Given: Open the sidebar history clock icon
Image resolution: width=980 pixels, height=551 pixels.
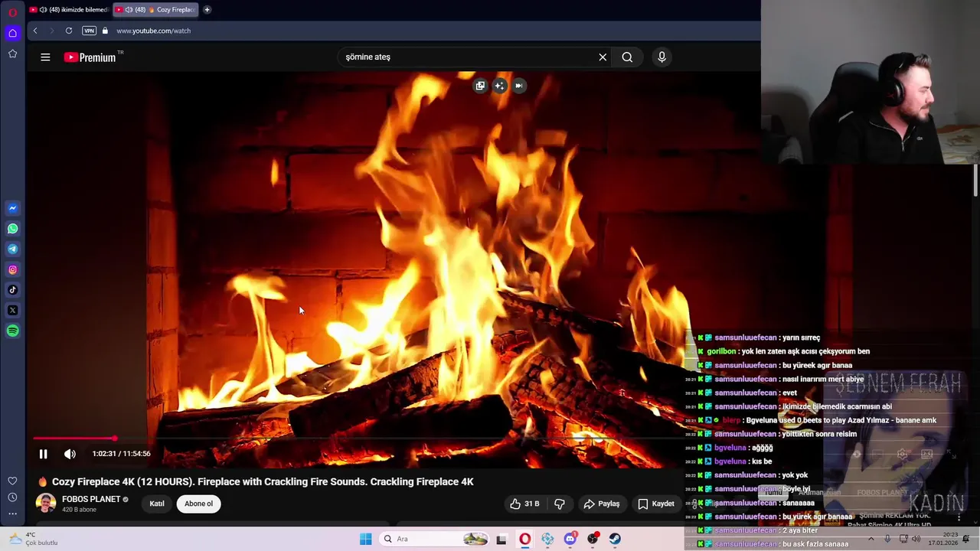Looking at the screenshot, I should click(12, 497).
